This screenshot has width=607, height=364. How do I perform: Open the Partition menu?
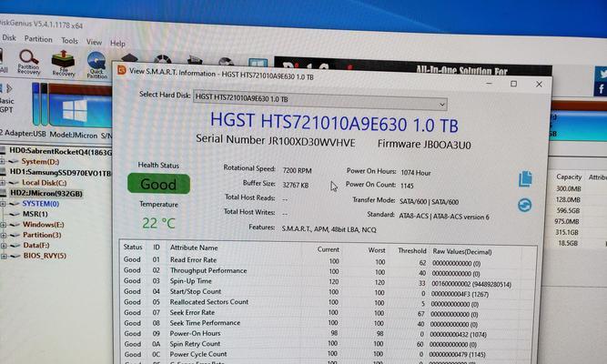pos(38,39)
